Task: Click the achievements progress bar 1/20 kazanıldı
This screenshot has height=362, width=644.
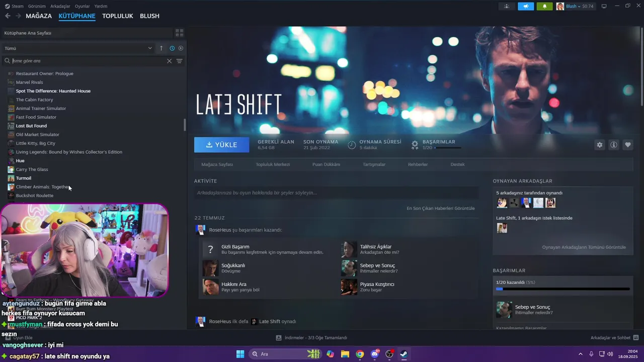Action: (x=562, y=289)
